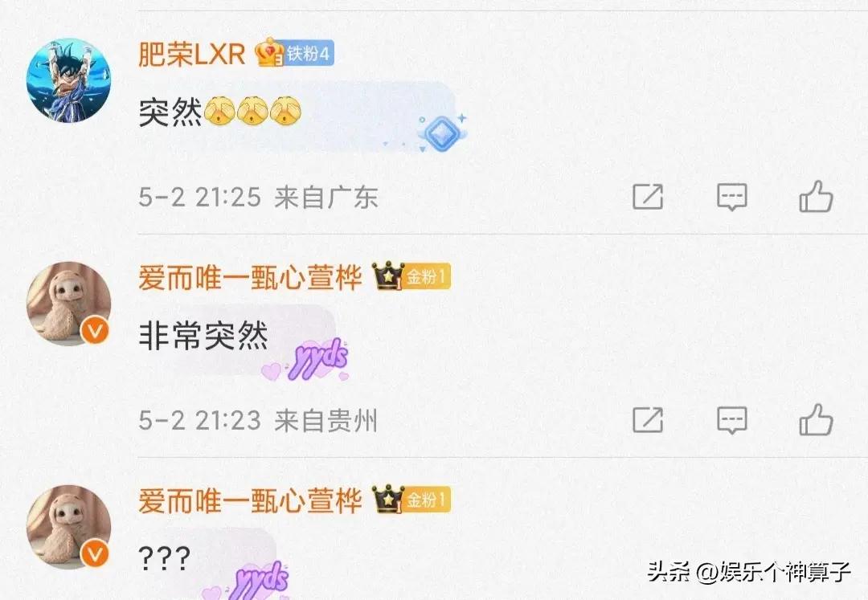The width and height of the screenshot is (868, 600).
Task: Repost the 非常突然 comment from 贵州
Action: (x=647, y=420)
